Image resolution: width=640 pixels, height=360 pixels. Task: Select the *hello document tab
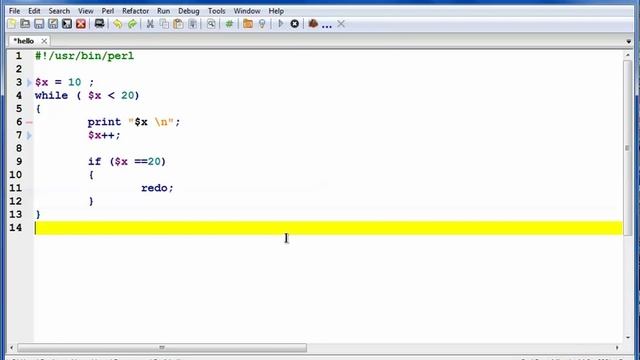[24, 41]
